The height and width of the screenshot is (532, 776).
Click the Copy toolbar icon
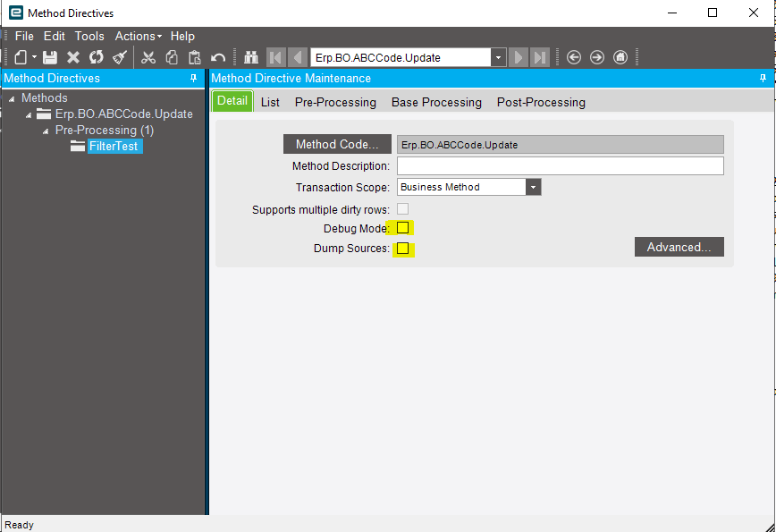tap(172, 57)
